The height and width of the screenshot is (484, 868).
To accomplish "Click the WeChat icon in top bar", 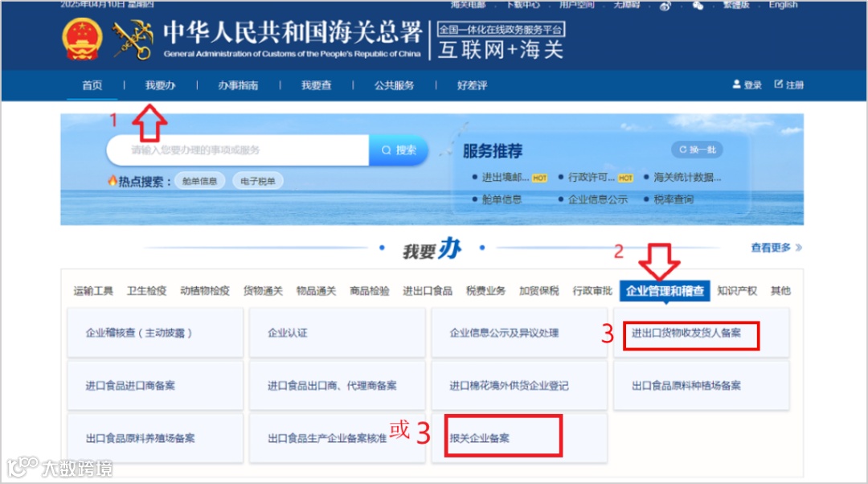I will coord(698,6).
